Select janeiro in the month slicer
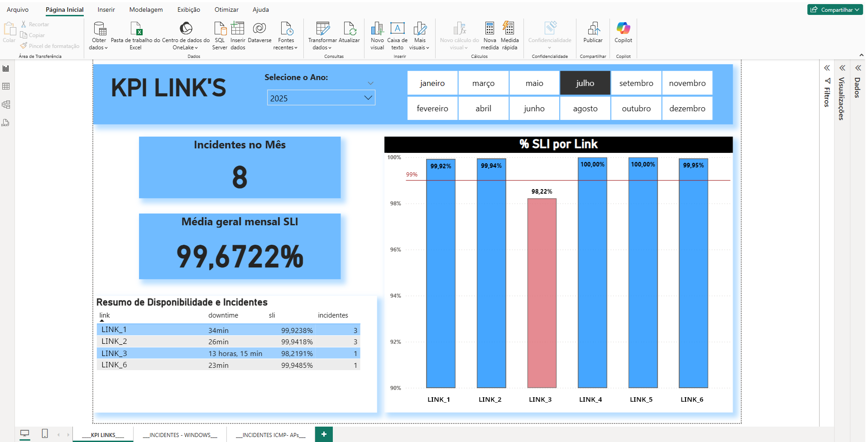The height and width of the screenshot is (442, 868). pos(432,83)
